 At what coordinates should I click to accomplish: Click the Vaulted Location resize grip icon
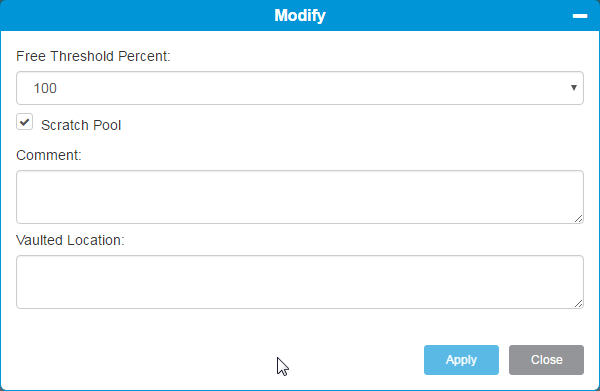coord(578,303)
